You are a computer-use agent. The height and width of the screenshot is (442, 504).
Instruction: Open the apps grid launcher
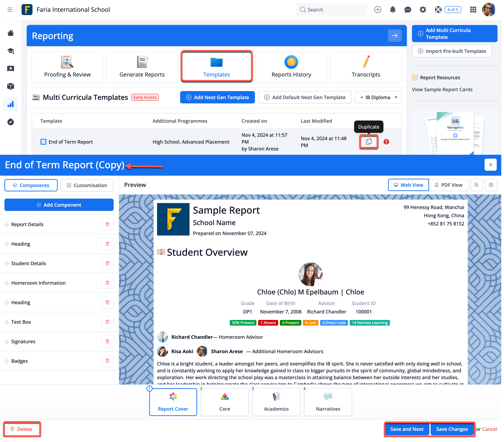coord(473,10)
